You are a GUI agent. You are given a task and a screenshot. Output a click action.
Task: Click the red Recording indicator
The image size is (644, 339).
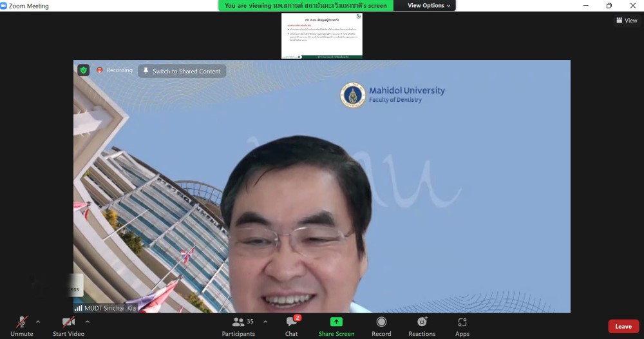[115, 70]
